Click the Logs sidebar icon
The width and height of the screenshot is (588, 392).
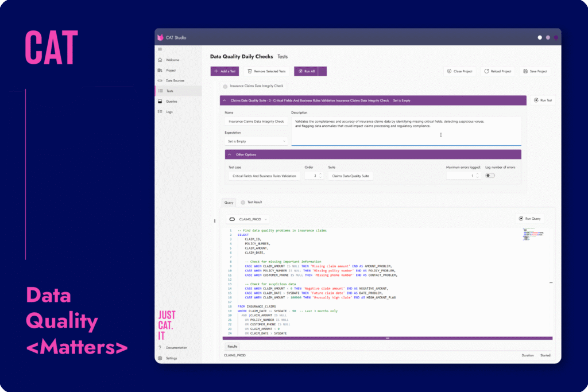pyautogui.click(x=160, y=112)
